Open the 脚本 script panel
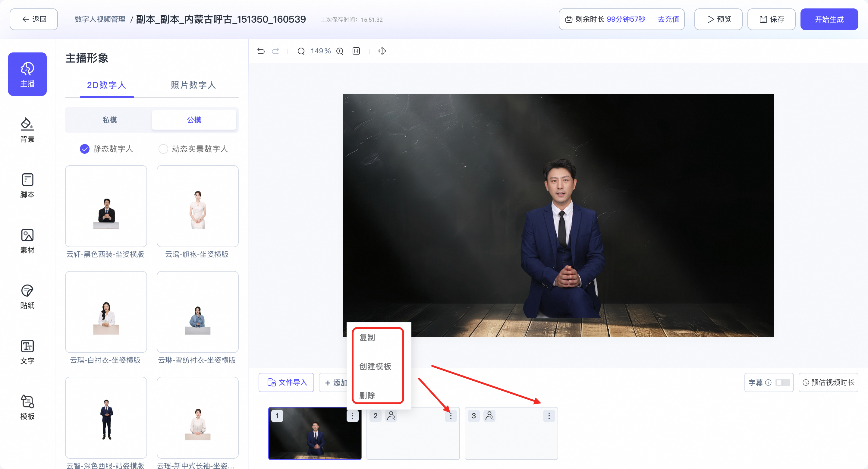 pos(27,185)
